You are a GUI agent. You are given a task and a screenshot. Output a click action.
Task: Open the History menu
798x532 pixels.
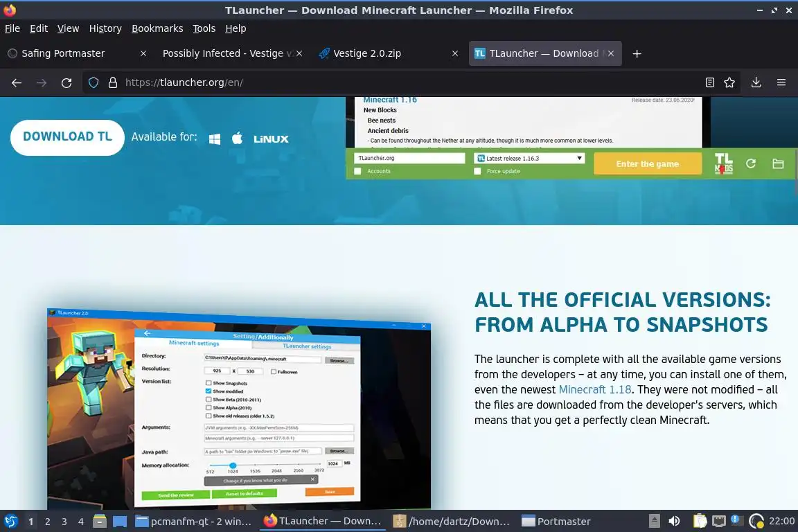[105, 28]
